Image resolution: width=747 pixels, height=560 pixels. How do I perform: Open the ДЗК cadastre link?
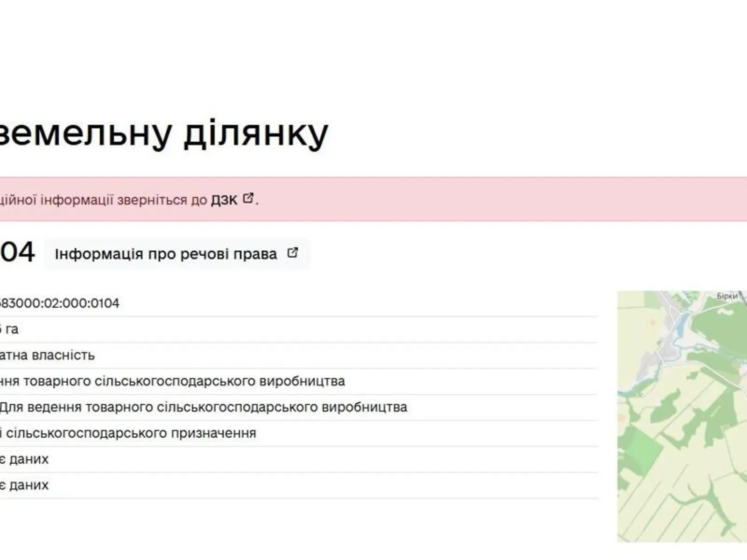point(228,199)
